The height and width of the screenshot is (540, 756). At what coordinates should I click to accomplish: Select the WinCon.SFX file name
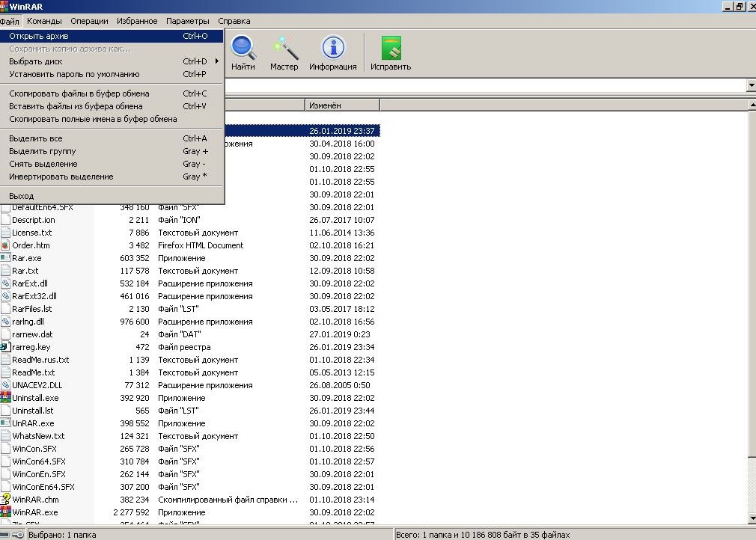(x=34, y=449)
